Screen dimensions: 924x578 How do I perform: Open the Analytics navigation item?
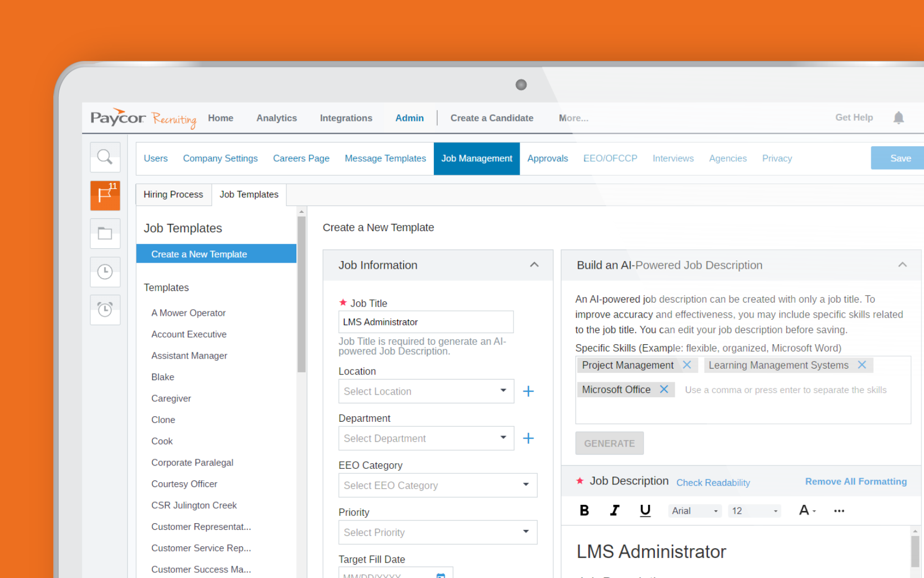click(x=276, y=118)
